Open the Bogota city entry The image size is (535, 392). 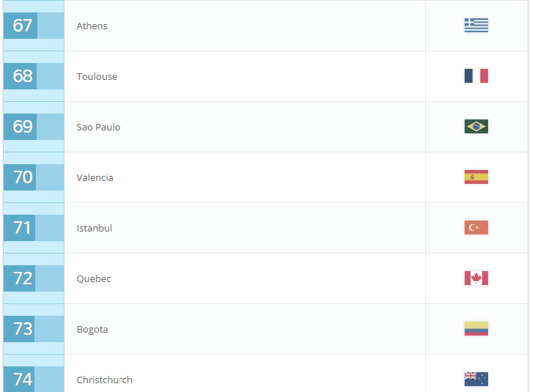[92, 329]
